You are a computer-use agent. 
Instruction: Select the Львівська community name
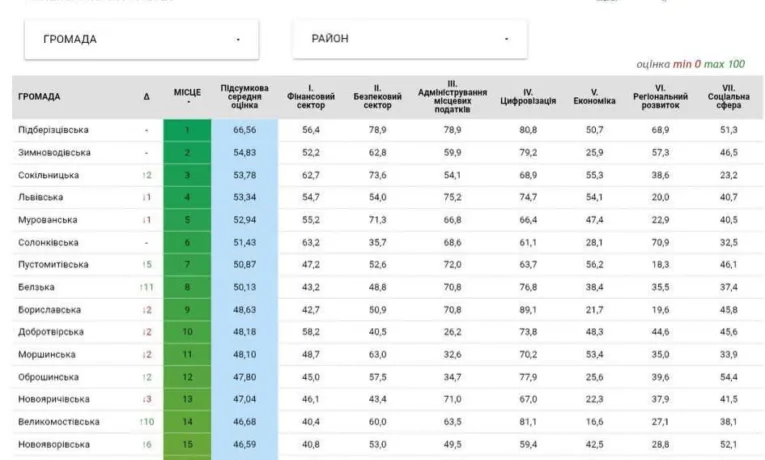tap(41, 197)
